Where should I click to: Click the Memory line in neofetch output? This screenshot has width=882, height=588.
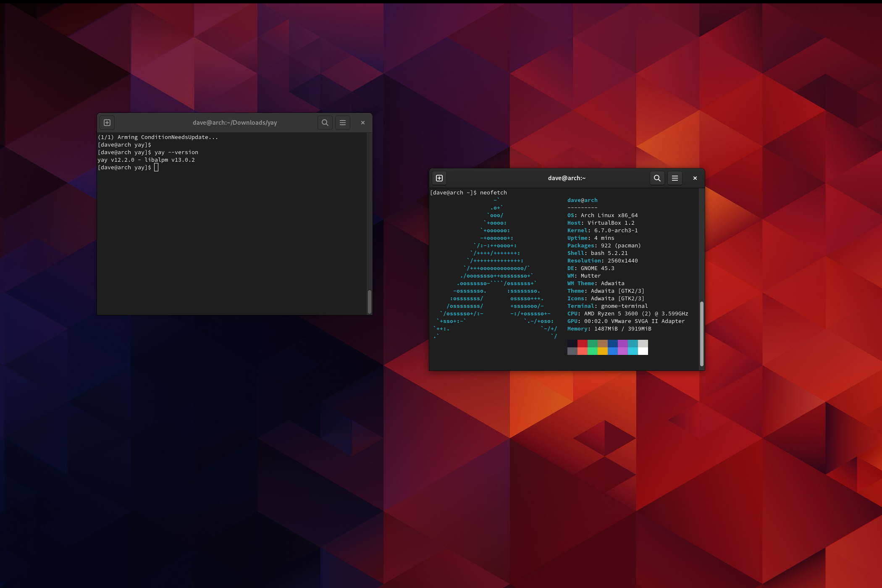tap(609, 329)
